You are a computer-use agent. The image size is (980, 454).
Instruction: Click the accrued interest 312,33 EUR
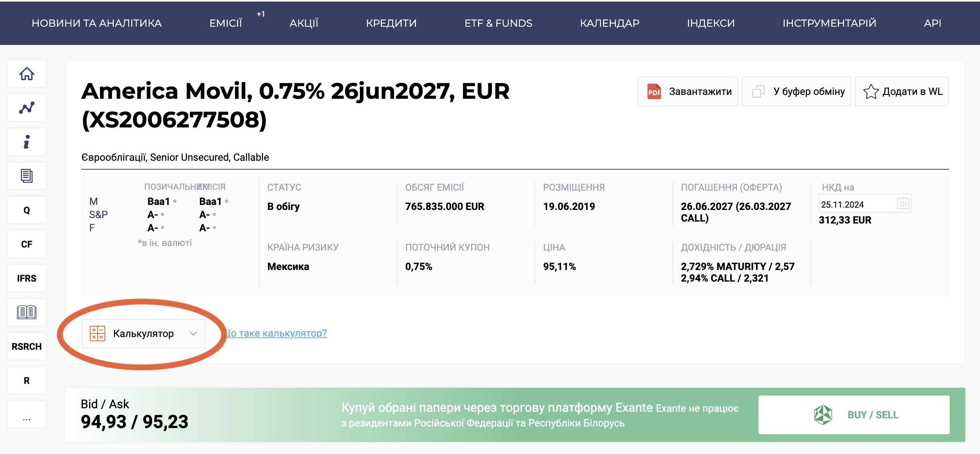coord(845,220)
